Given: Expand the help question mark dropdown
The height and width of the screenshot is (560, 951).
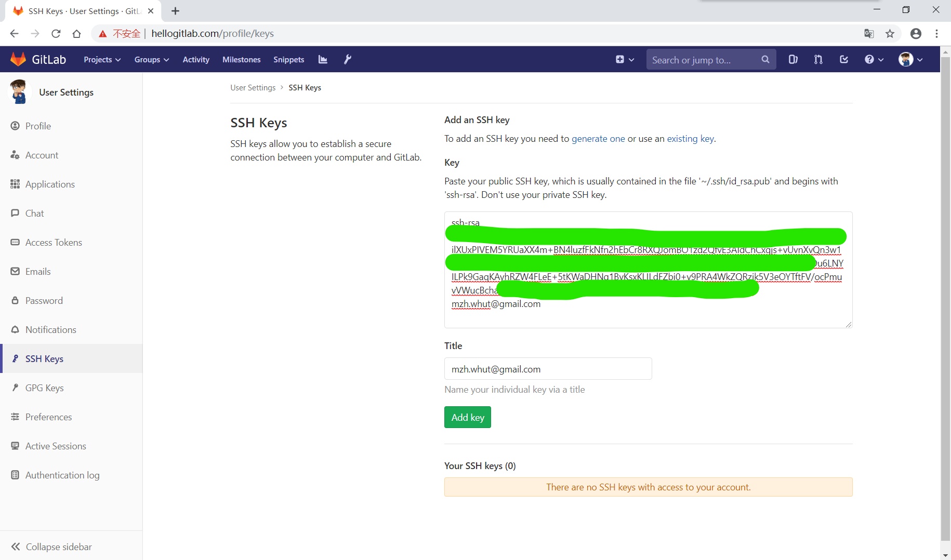Looking at the screenshot, I should 874,60.
